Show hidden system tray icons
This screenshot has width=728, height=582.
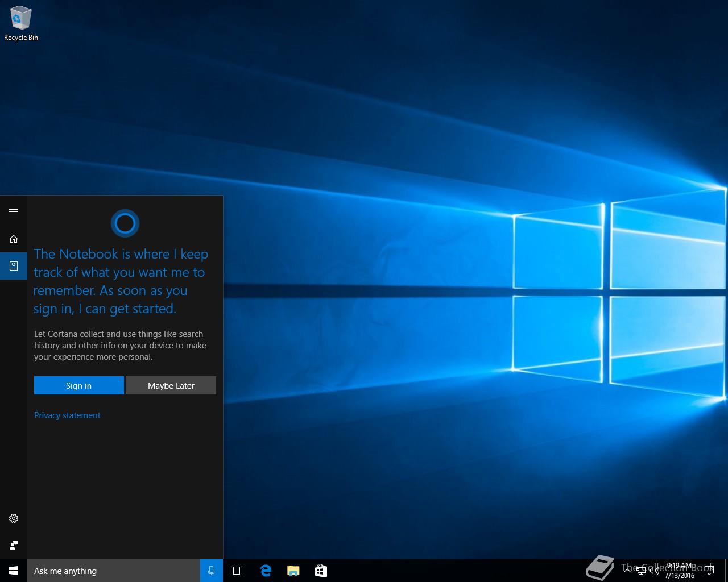[x=627, y=571]
